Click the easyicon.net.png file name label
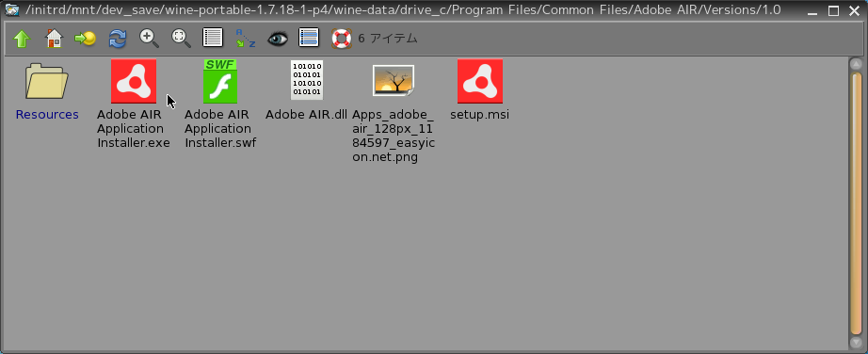 click(393, 136)
